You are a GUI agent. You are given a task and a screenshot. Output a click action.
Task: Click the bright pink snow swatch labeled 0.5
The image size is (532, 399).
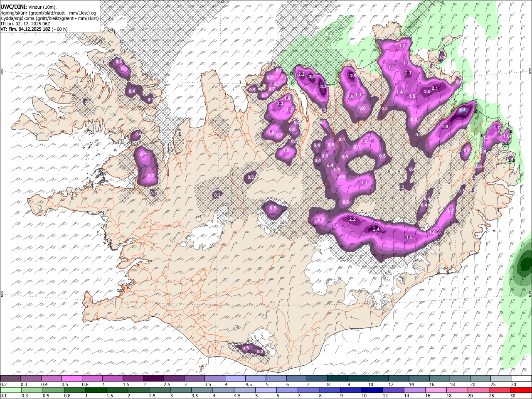(72, 379)
